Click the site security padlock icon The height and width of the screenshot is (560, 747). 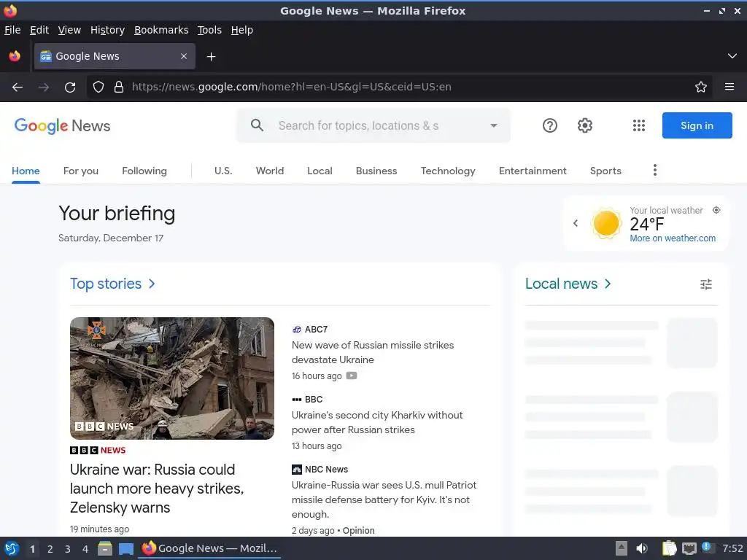click(119, 87)
